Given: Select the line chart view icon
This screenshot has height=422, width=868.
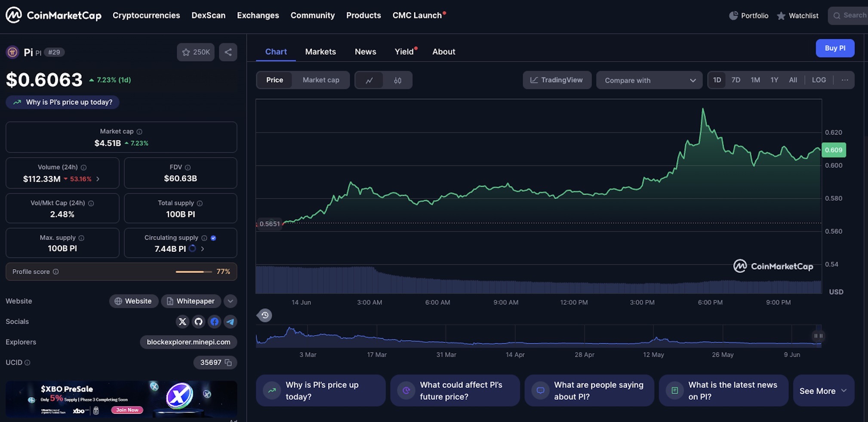Looking at the screenshot, I should (369, 80).
